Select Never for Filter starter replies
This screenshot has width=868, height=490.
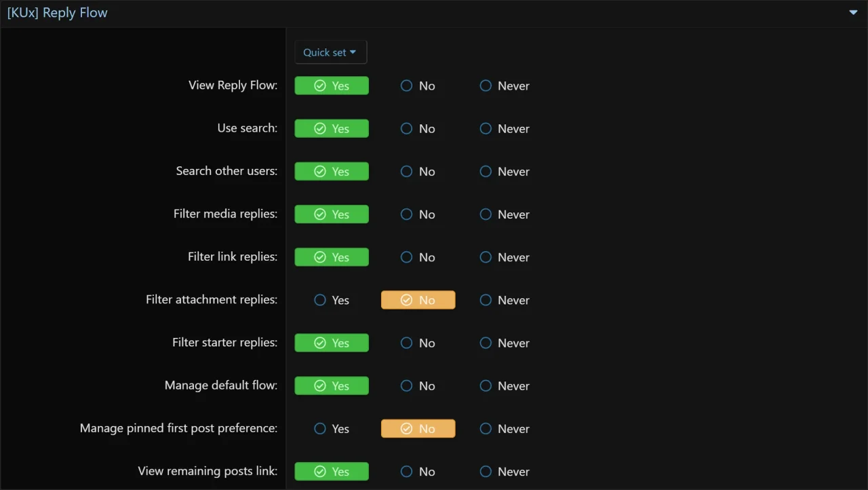(505, 343)
